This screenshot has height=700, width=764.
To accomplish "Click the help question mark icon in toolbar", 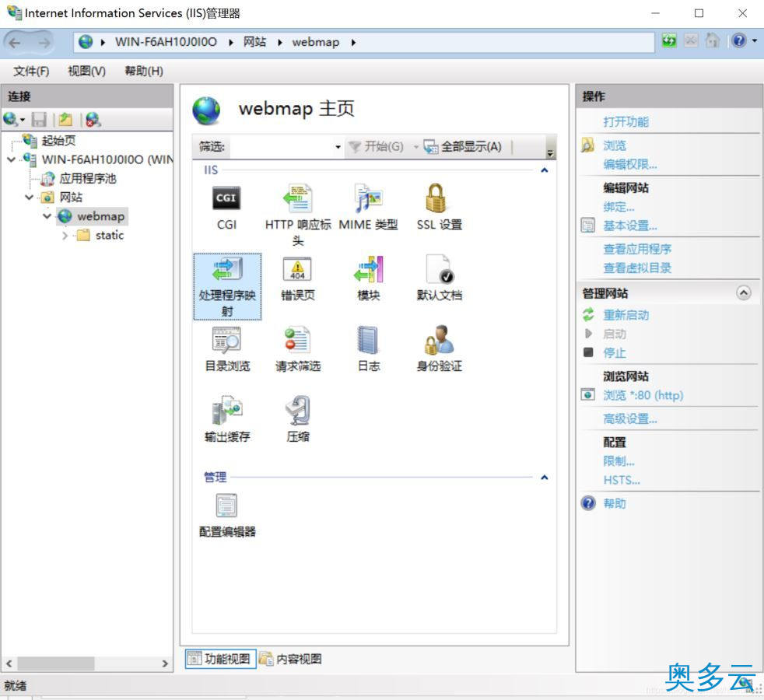I will tap(738, 41).
